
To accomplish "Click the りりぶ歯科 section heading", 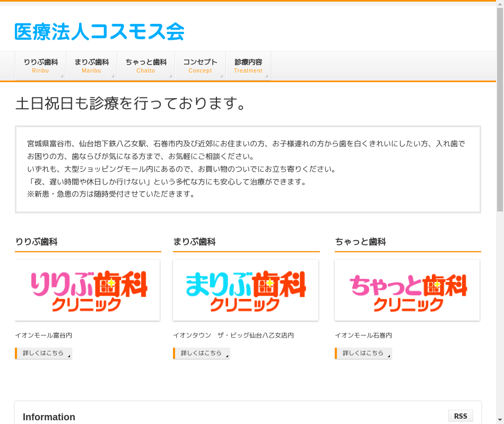I will (x=36, y=242).
